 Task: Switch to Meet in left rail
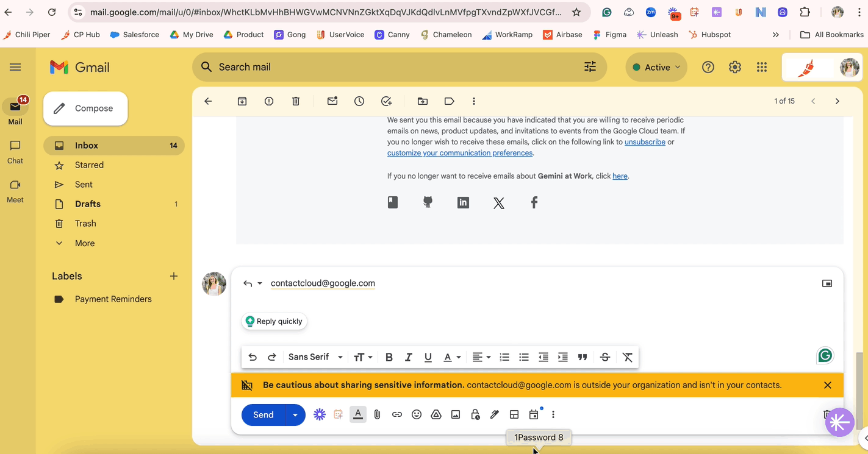[x=15, y=191]
